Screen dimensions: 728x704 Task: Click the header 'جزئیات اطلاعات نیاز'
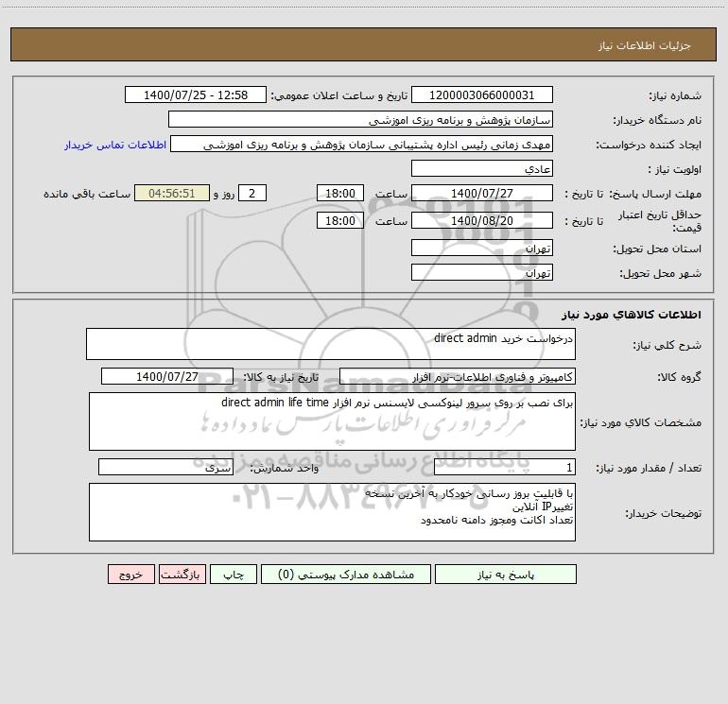click(645, 45)
